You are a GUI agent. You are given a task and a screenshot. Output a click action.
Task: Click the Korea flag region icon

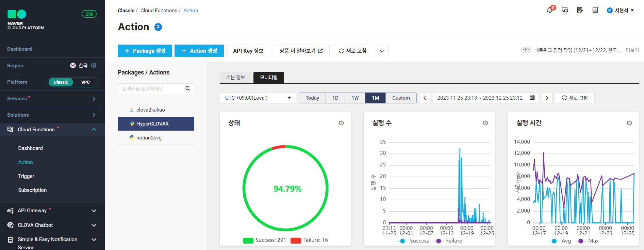coord(73,65)
